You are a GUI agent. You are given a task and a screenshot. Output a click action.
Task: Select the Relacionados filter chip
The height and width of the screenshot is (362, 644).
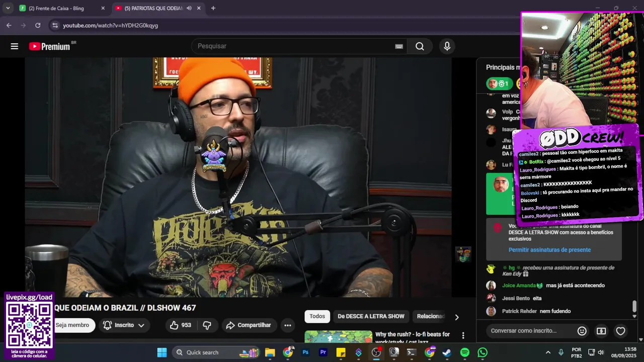[x=431, y=316]
